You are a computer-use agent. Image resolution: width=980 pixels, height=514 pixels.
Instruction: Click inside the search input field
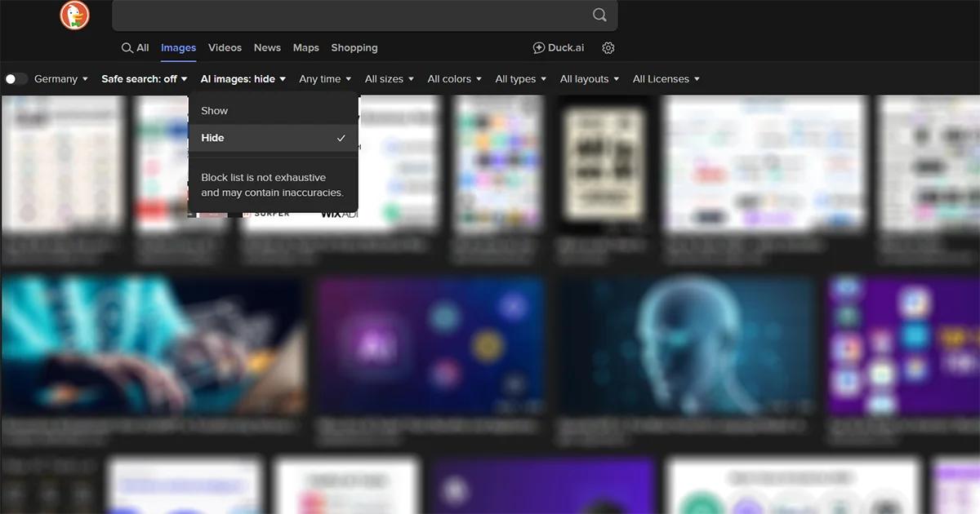351,16
